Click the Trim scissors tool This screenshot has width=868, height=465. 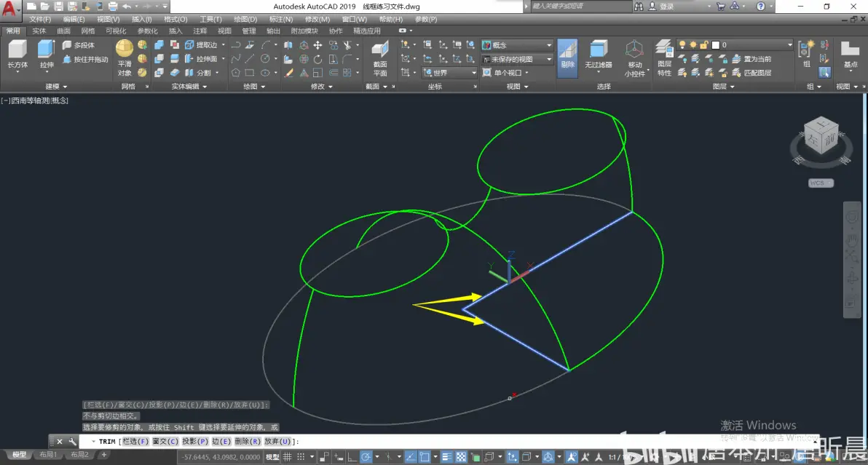pyautogui.click(x=347, y=45)
